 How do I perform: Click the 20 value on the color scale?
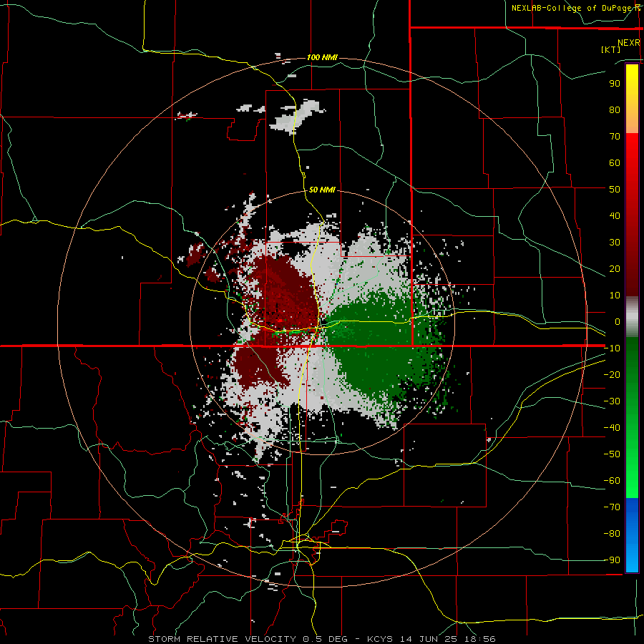615,268
